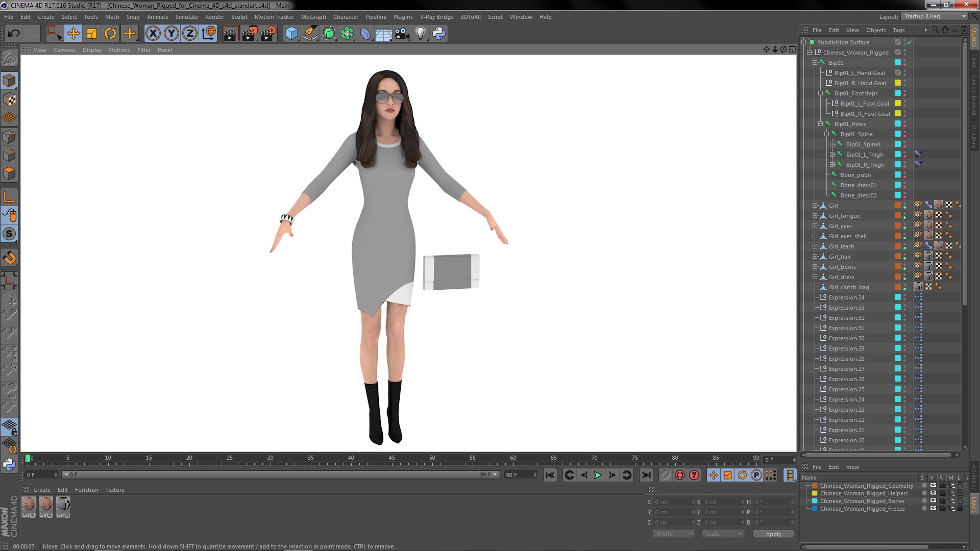Collapse the Bip01_Footsteps tree node
The width and height of the screenshot is (980, 551).
[821, 93]
